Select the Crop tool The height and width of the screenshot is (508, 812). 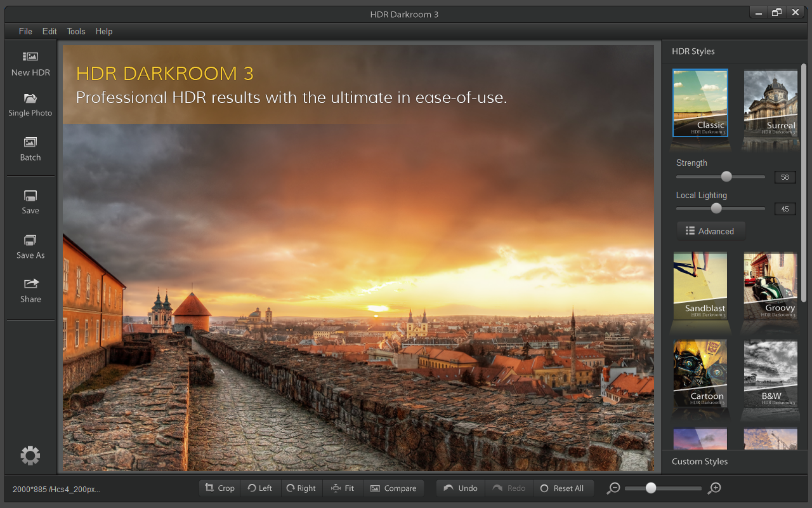click(x=219, y=488)
